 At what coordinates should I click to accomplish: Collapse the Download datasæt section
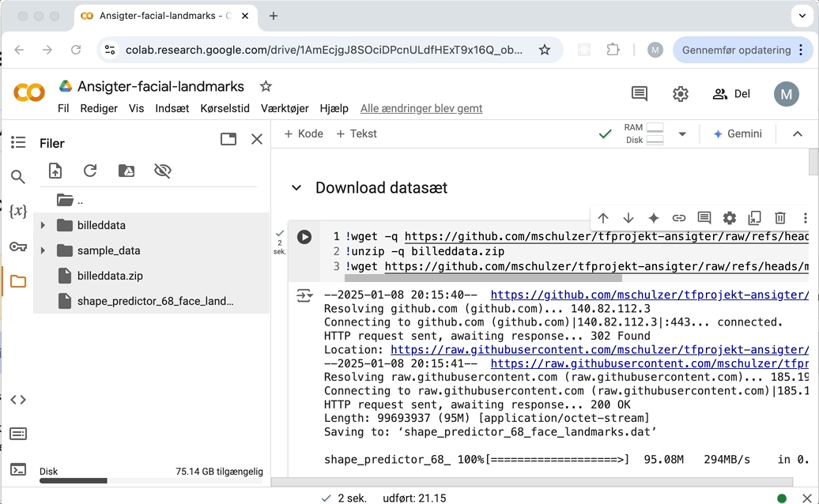coord(296,188)
